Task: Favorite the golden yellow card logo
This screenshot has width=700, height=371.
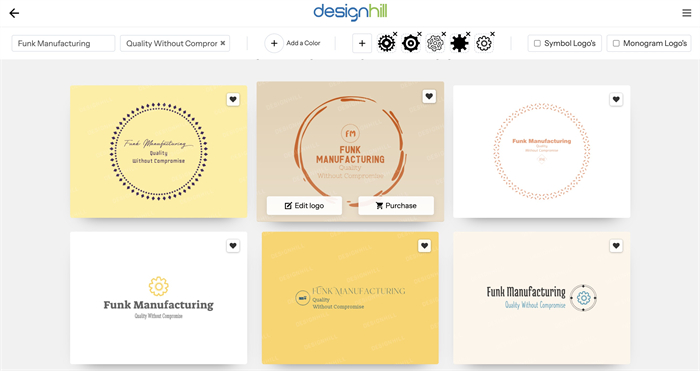Action: pos(425,246)
